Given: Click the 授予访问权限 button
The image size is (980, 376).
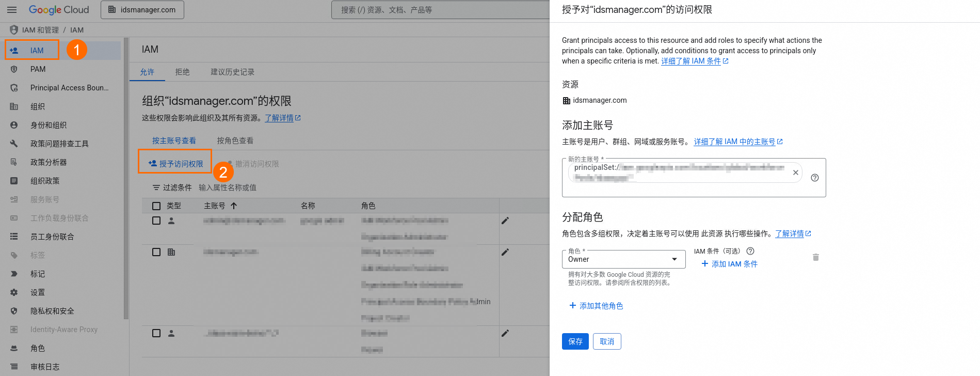Looking at the screenshot, I should pyautogui.click(x=175, y=164).
